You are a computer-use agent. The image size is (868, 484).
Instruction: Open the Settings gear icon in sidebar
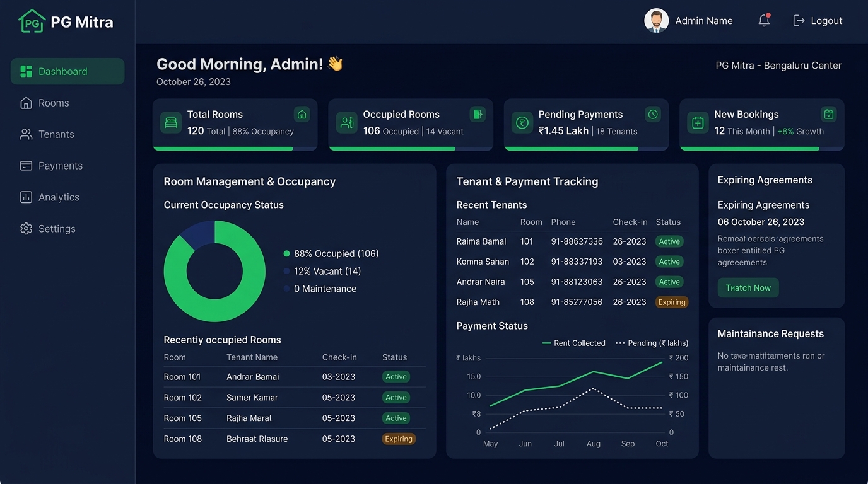tap(26, 229)
